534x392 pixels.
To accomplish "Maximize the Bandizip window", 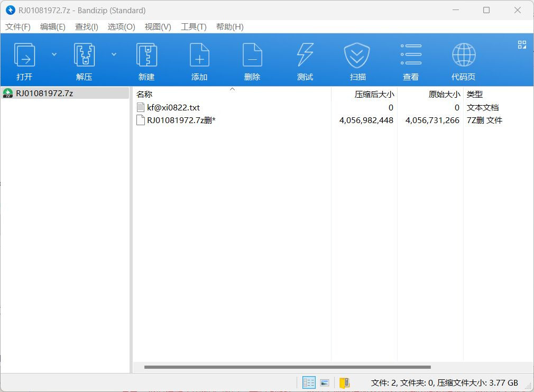I will (486, 10).
